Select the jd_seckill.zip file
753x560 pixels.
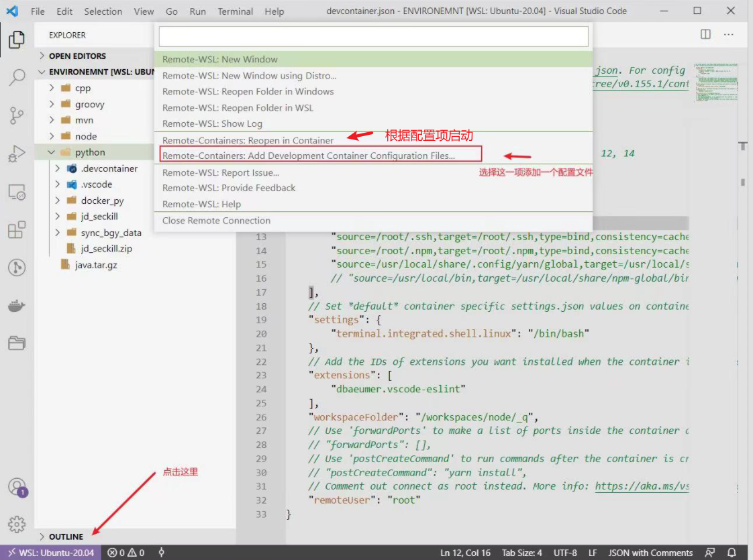(106, 249)
